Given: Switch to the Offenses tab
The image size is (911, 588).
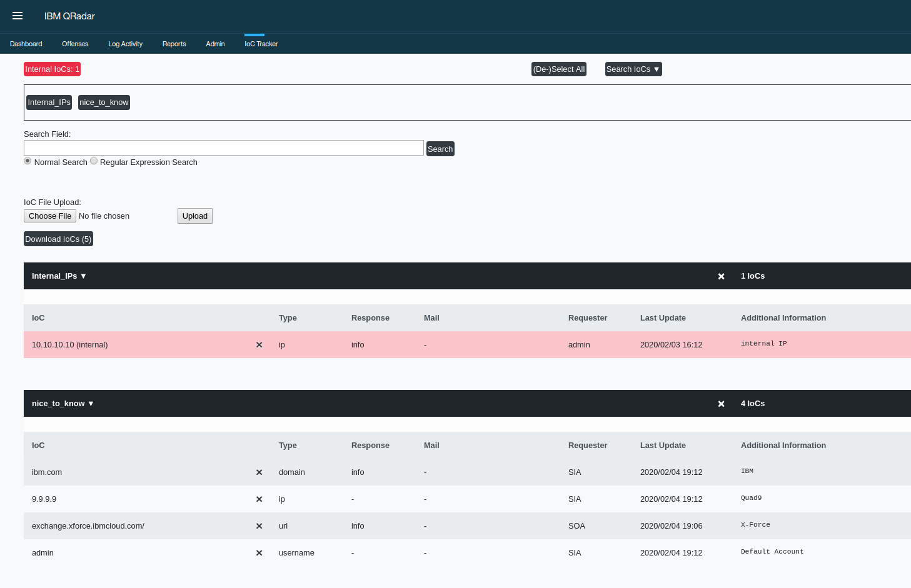Looking at the screenshot, I should click(x=75, y=44).
